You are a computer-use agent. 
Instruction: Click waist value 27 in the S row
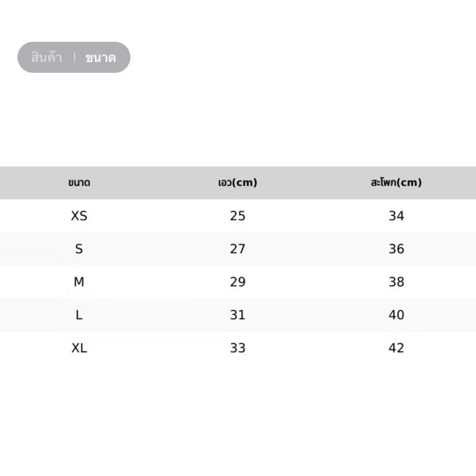coord(238,249)
